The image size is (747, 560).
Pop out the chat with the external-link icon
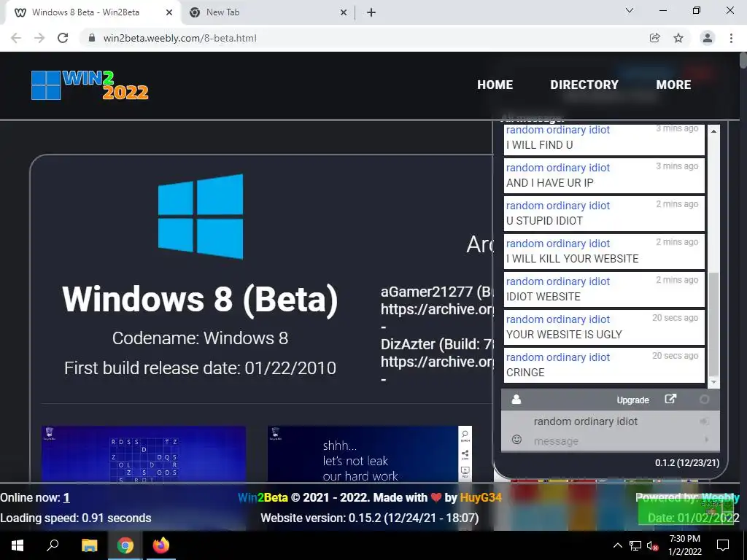[x=670, y=399]
